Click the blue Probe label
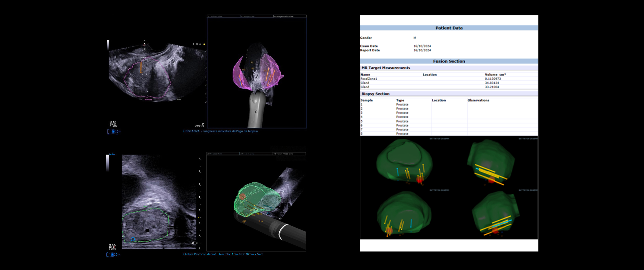This screenshot has width=644, height=270. coord(112,154)
